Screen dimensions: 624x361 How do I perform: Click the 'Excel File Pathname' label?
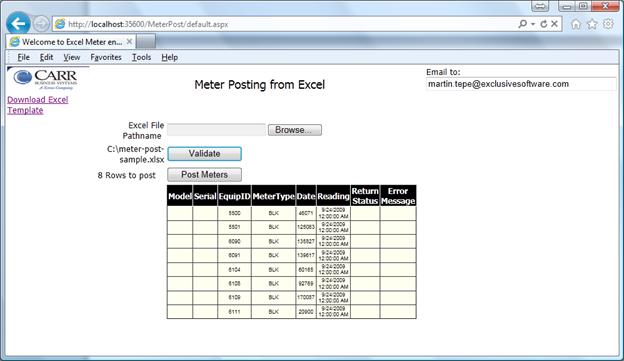[x=143, y=131]
